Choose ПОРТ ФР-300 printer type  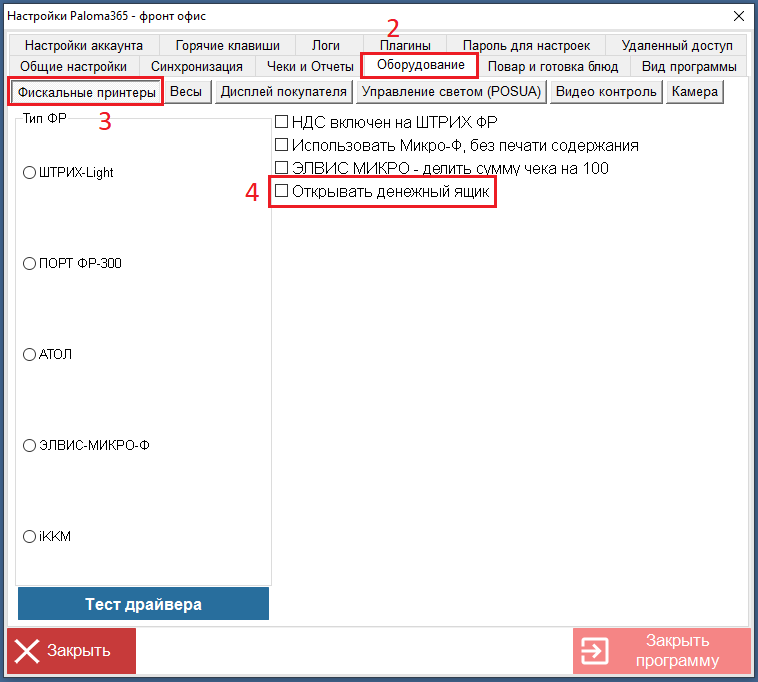29,264
